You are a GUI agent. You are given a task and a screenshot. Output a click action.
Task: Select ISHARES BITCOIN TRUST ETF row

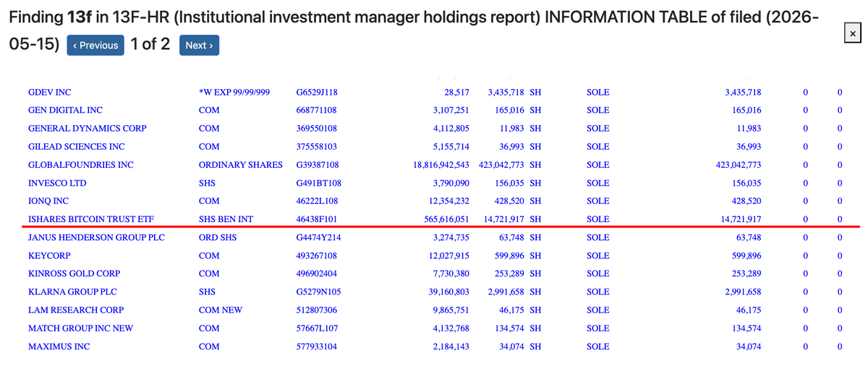coord(91,219)
